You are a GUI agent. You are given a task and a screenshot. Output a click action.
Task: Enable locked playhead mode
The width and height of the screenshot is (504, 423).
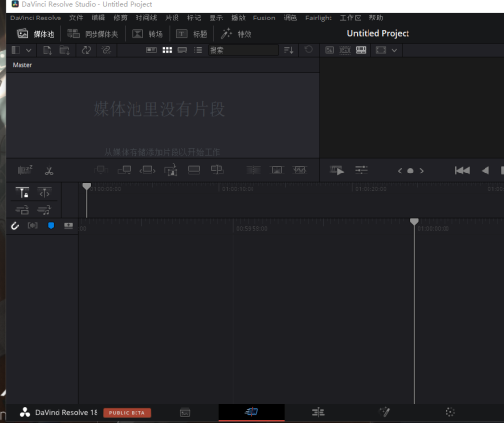point(22,193)
